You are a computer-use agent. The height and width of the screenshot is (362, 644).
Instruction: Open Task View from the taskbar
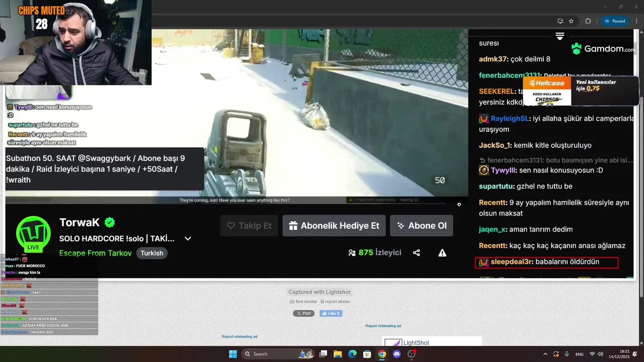click(x=324, y=354)
